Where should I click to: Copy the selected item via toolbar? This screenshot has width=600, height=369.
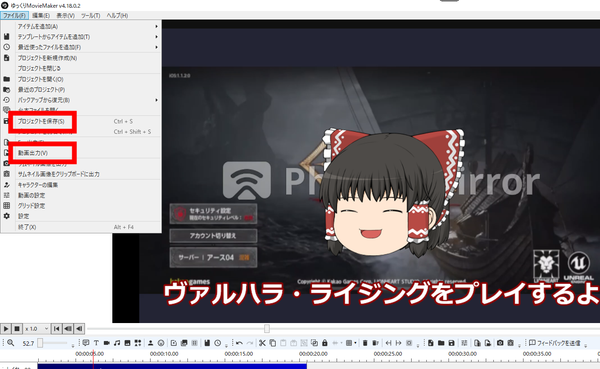coord(272,343)
